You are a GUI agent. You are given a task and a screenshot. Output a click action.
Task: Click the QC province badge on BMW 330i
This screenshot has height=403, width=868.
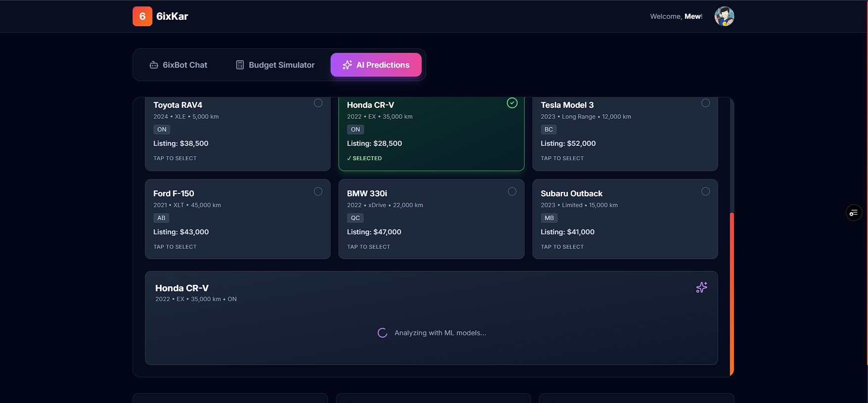point(355,218)
